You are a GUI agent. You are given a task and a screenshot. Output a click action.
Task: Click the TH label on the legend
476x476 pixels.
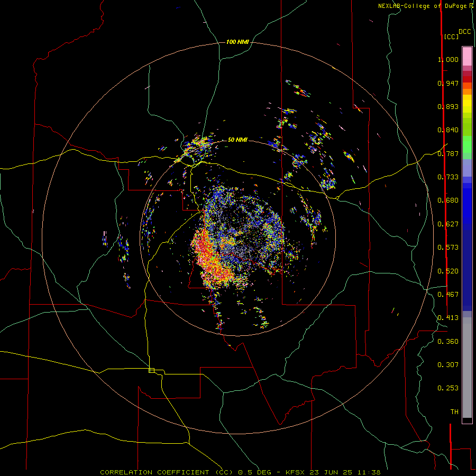click(x=454, y=412)
